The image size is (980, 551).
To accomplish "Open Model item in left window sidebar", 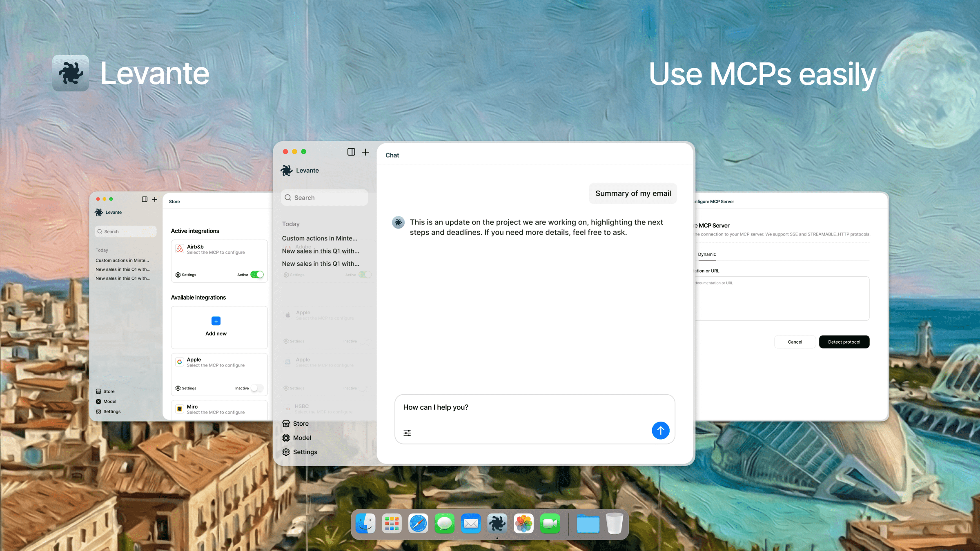I will pyautogui.click(x=106, y=402).
